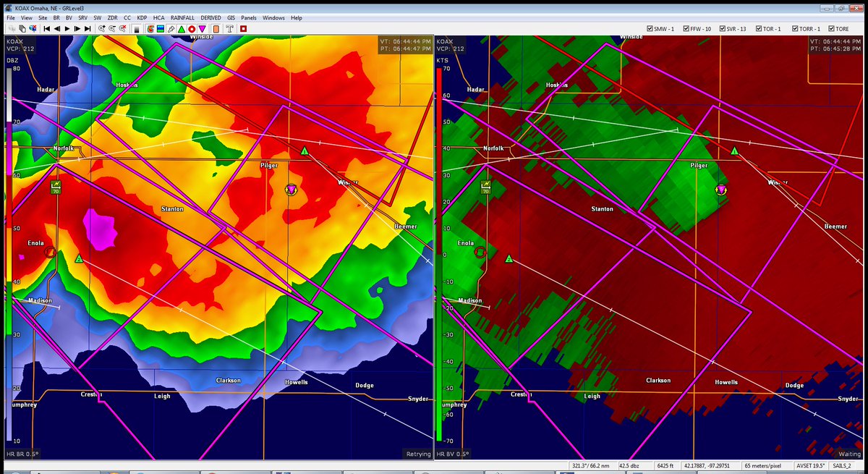Open the ZDR product menu
The image size is (868, 474).
pyautogui.click(x=112, y=17)
